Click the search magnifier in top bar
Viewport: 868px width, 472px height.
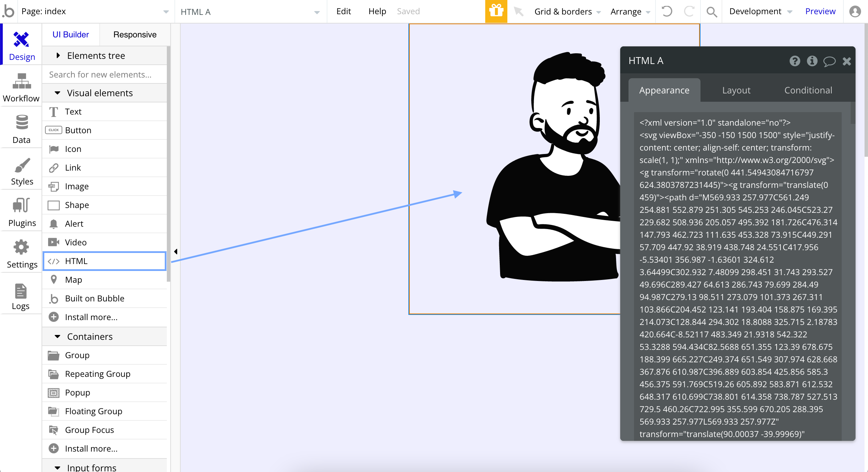[x=712, y=12]
